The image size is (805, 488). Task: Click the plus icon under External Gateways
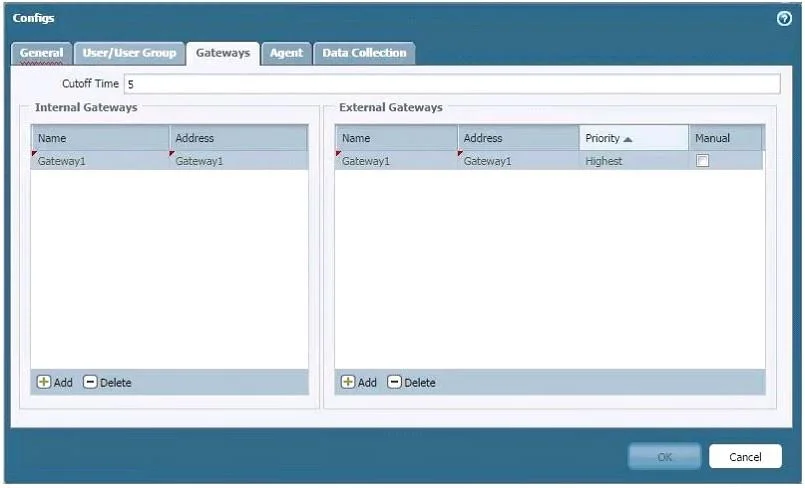(348, 382)
